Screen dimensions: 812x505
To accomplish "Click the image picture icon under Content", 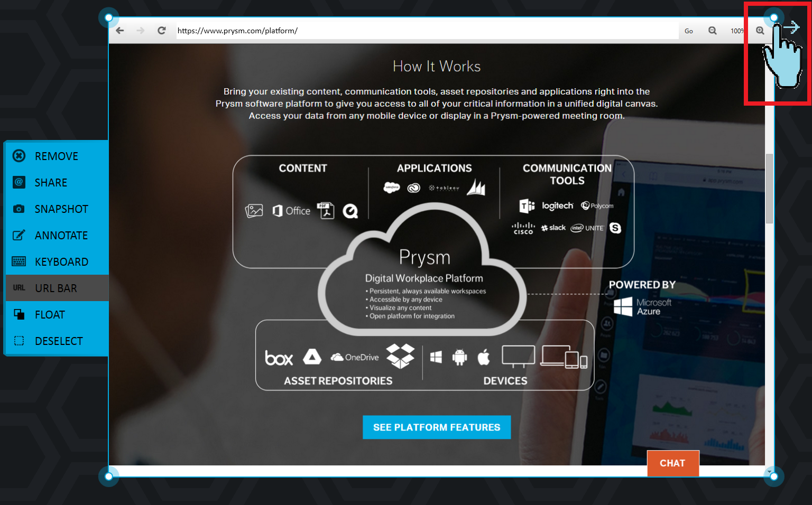I will pos(254,211).
